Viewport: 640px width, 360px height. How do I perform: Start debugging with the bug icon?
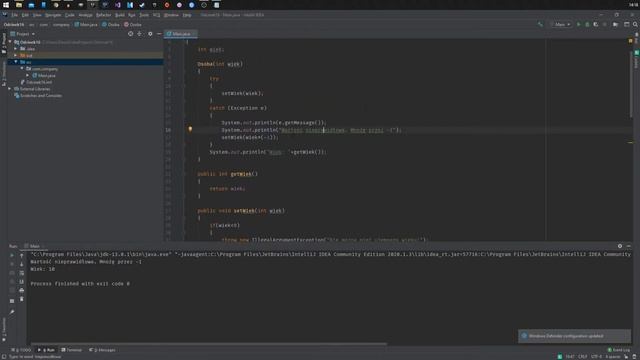587,24
